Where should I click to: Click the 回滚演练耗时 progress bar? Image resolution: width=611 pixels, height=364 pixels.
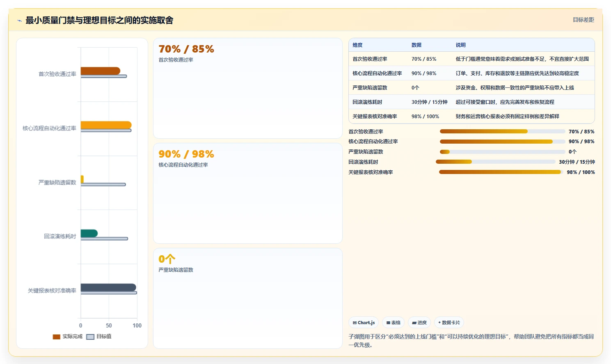pos(495,162)
